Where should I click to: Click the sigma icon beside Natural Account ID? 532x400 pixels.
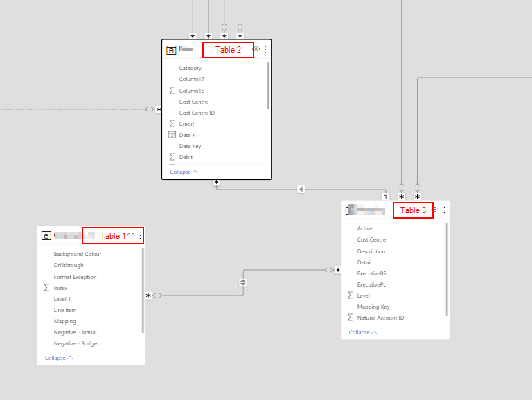pyautogui.click(x=350, y=318)
